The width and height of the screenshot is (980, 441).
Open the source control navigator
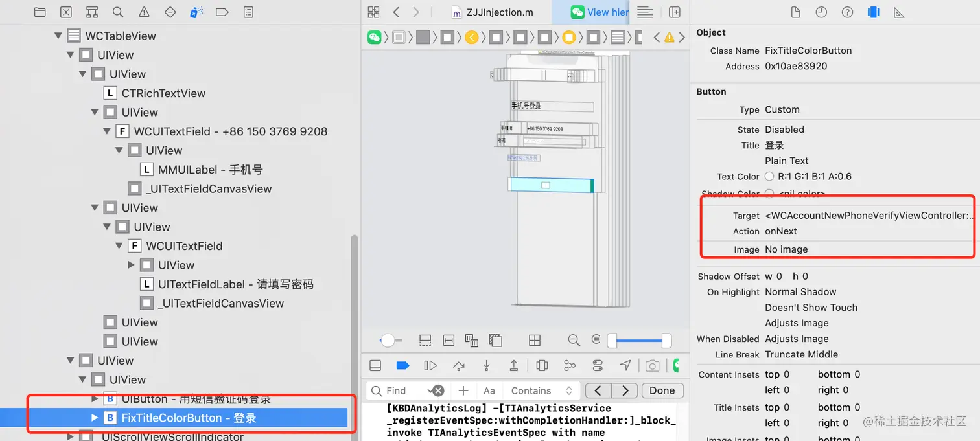click(x=66, y=12)
